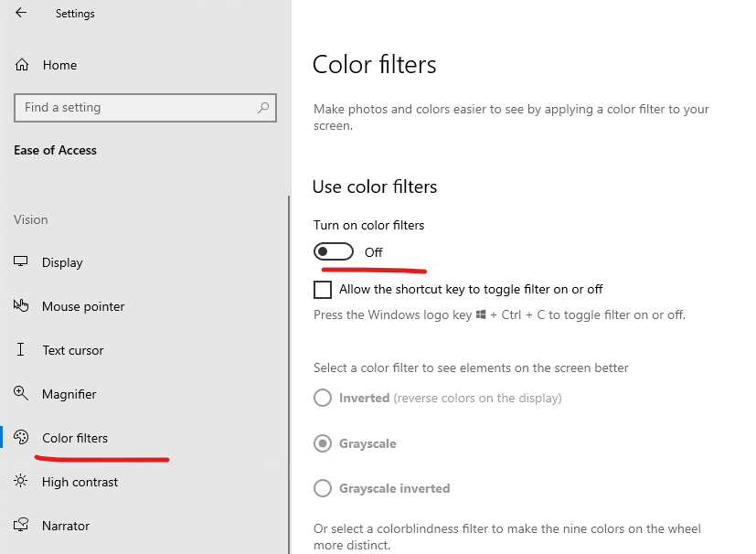Select the Home house icon
The height and width of the screenshot is (554, 756).
20,64
